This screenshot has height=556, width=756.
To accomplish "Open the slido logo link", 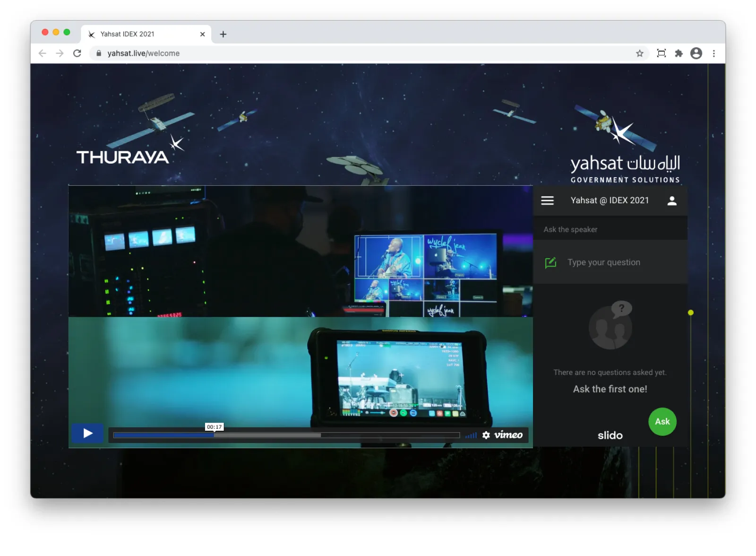I will (x=610, y=435).
